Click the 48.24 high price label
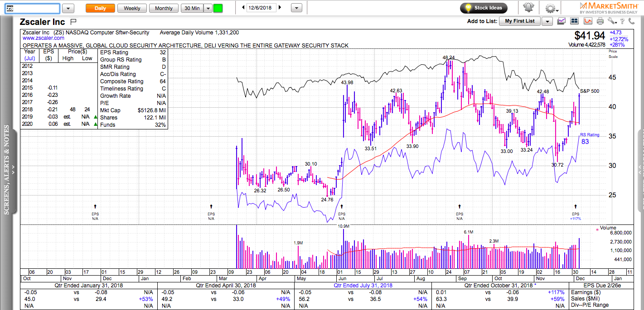 (x=449, y=57)
